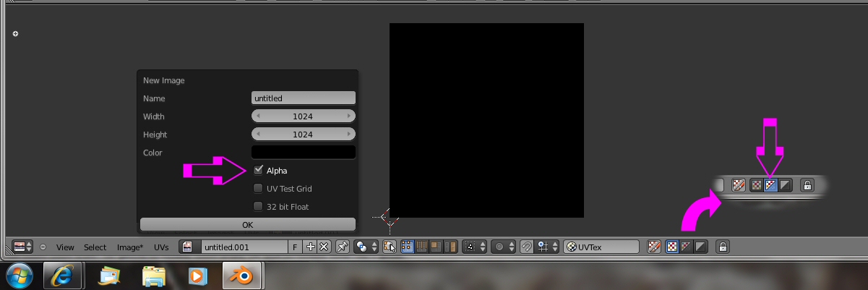Select UV vertex selection mode

click(x=407, y=247)
